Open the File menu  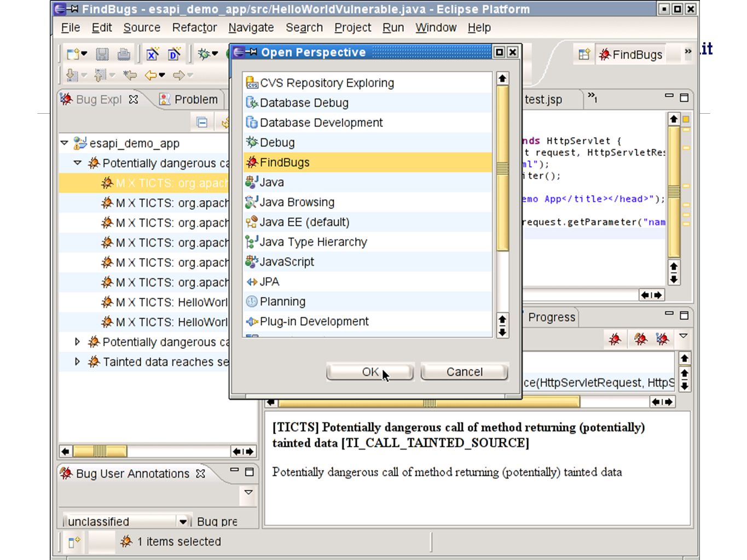[x=70, y=27]
